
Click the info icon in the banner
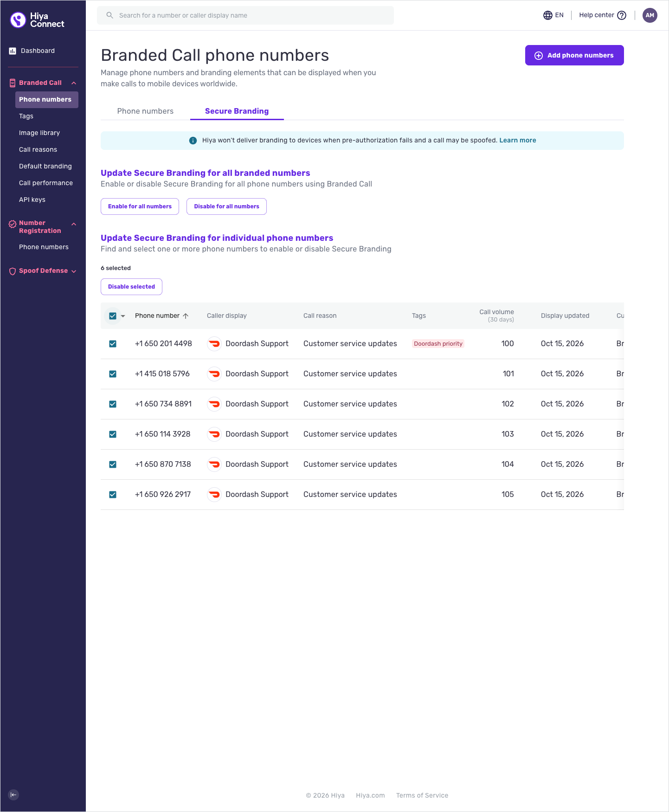pos(193,141)
